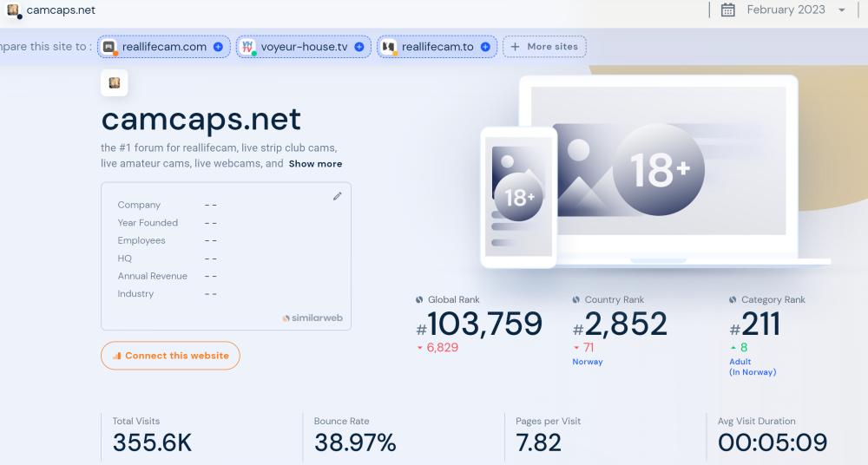Click the edit pencil icon in company card
This screenshot has height=465, width=868.
337,196
